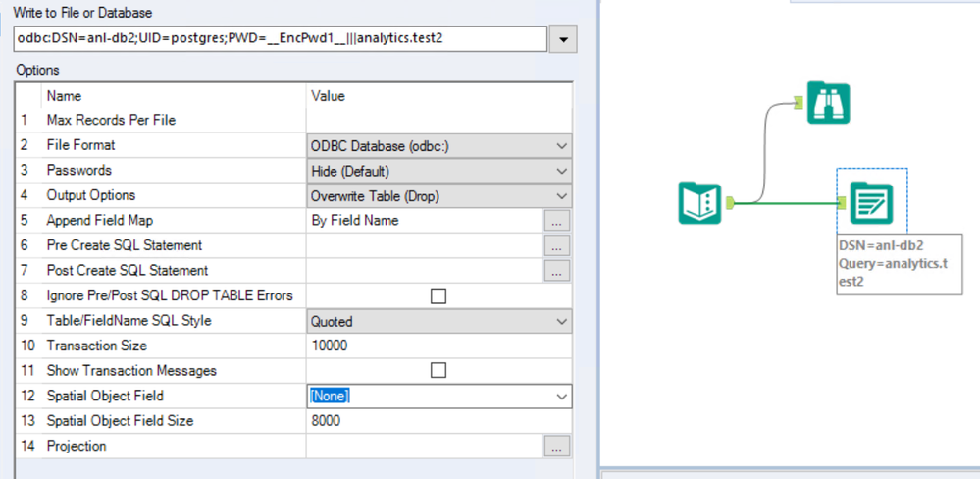Viewport: 980px width, 479px height.
Task: Select the File Format row label
Action: [x=80, y=145]
